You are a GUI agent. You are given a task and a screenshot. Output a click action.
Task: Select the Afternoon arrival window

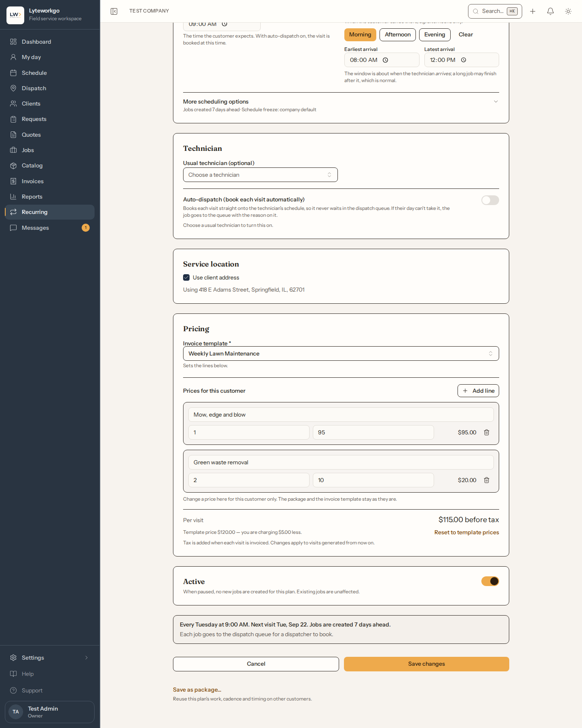click(398, 35)
